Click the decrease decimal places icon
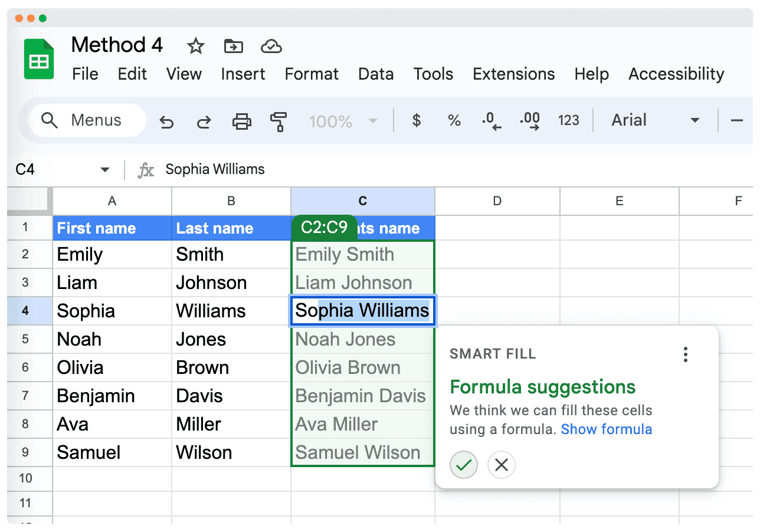The image size is (760, 532). [x=492, y=121]
